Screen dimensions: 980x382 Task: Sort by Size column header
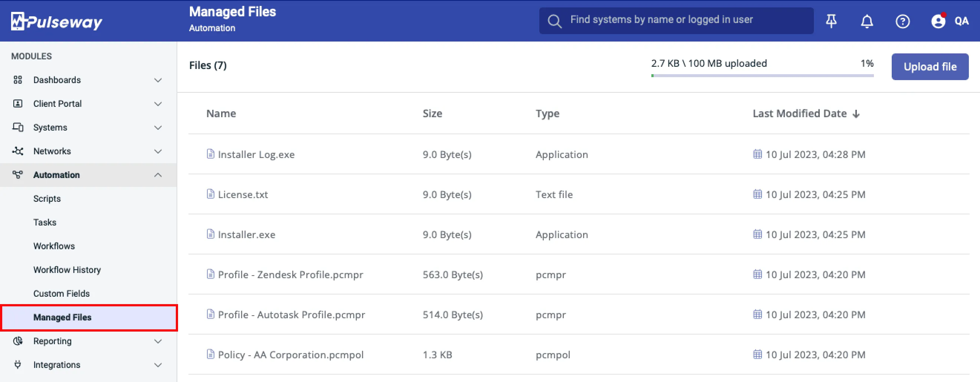point(432,113)
